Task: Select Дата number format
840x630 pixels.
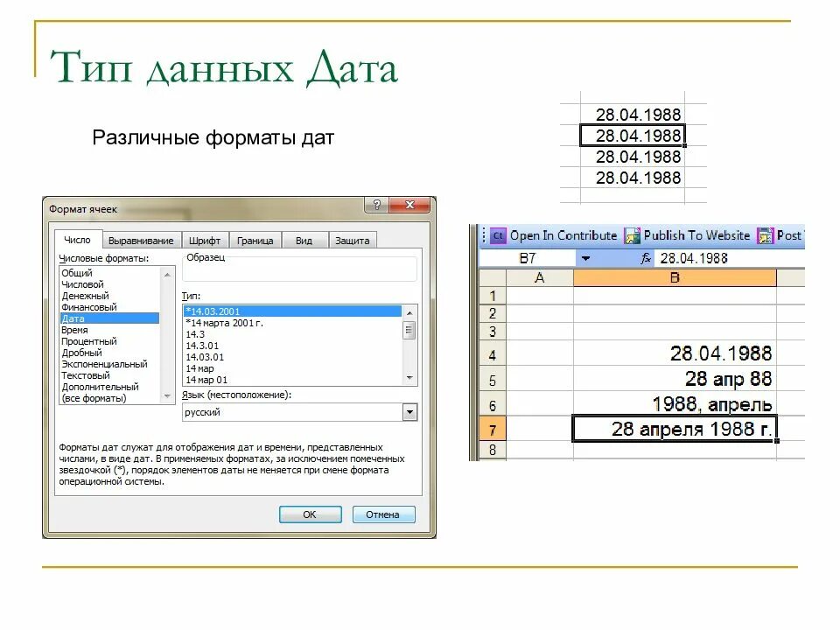Action: coord(110,318)
